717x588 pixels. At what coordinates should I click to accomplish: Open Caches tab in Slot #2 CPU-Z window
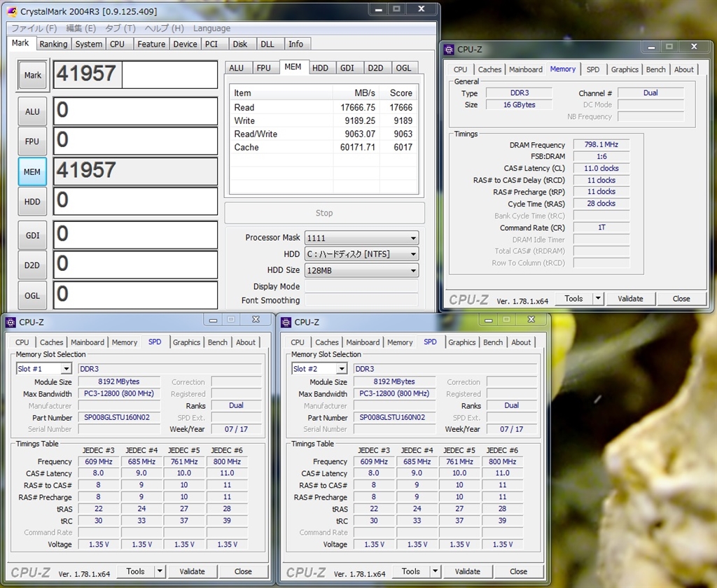[327, 342]
